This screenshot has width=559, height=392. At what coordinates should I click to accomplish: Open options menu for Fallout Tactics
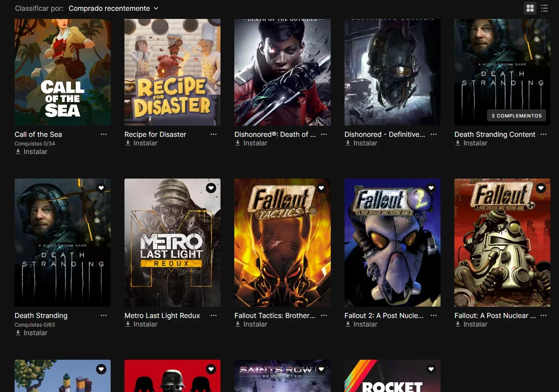[x=324, y=315]
